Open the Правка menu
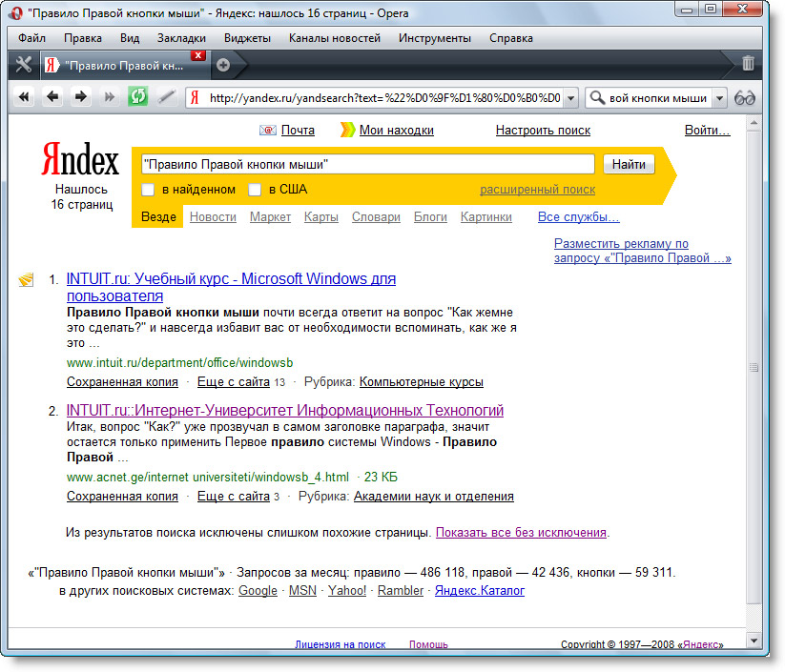Screen dimensions: 785x672 (83, 38)
